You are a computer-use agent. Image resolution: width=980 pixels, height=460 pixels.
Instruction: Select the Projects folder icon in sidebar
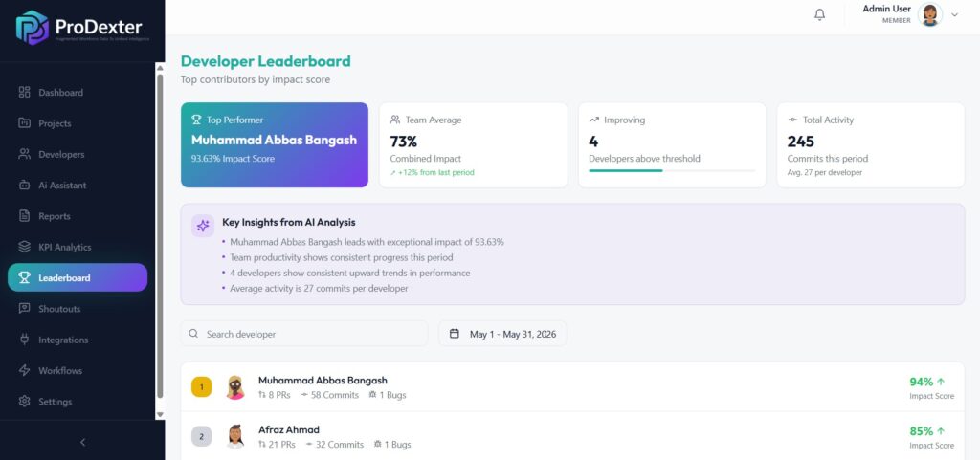[24, 123]
